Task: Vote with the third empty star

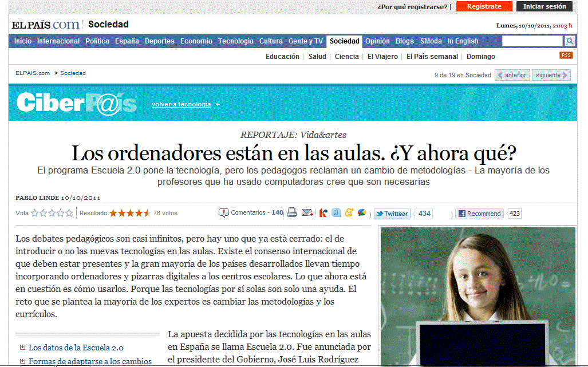Action: click(x=52, y=213)
